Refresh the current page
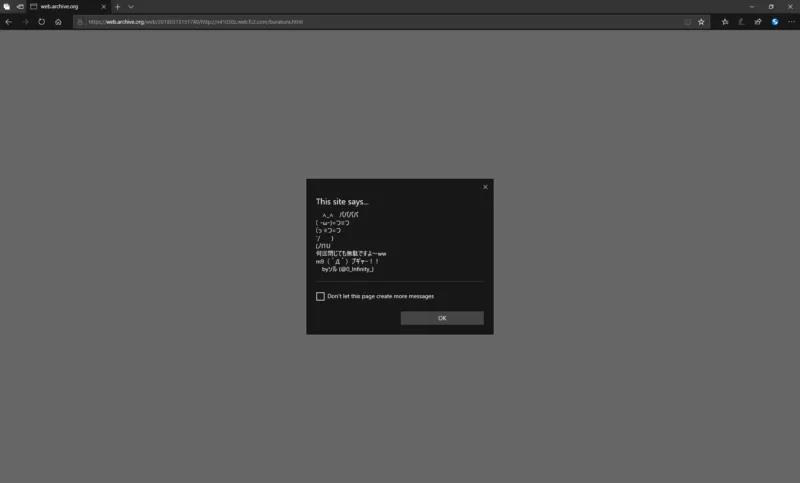This screenshot has height=483, width=800. tap(41, 21)
